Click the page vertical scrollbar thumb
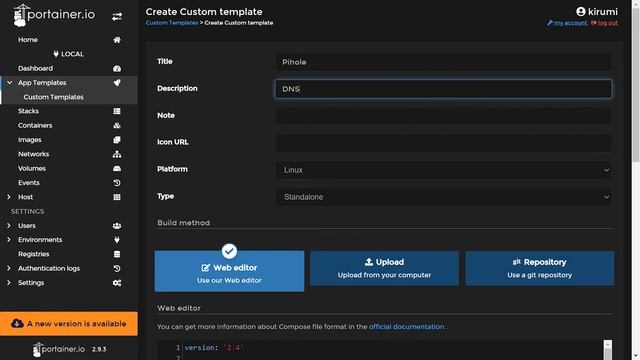Image resolution: width=640 pixels, height=360 pixels. 636,84
